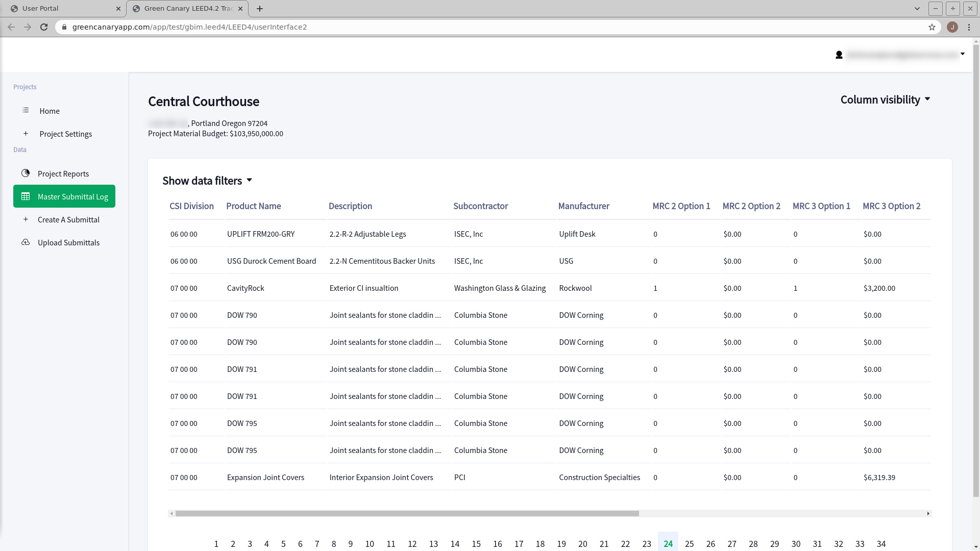Bookmark this page with star icon
The image size is (980, 551).
(x=932, y=27)
